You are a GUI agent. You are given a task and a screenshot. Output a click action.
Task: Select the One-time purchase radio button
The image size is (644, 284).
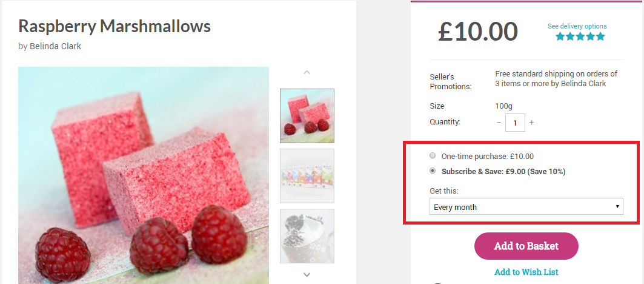click(x=432, y=155)
